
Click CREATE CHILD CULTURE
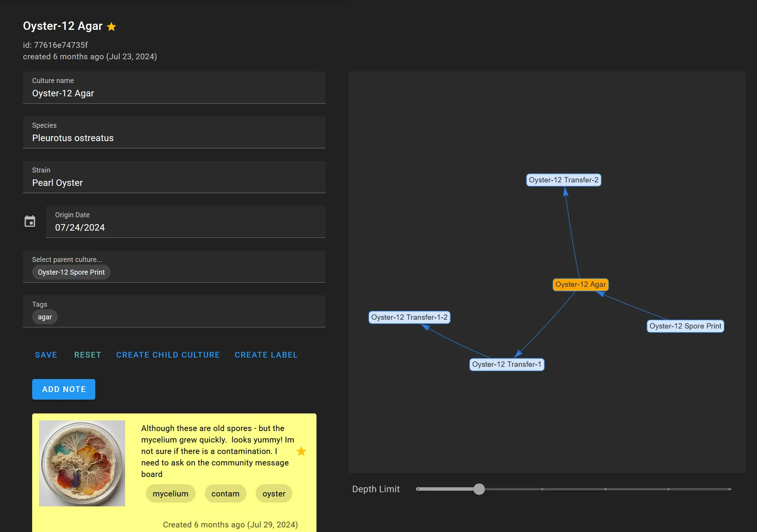pyautogui.click(x=168, y=355)
